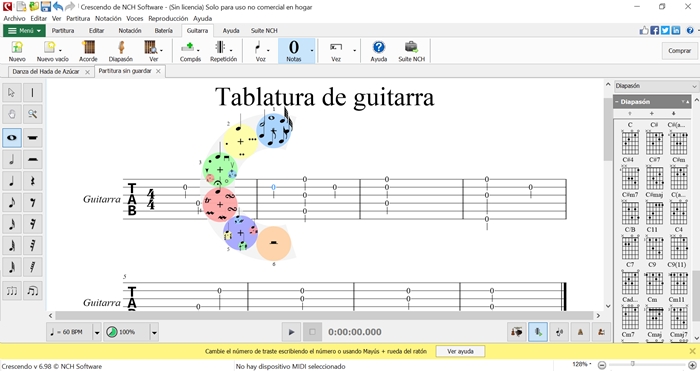Toggle the half note duration button
The height and width of the screenshot is (371, 700).
coord(12,159)
